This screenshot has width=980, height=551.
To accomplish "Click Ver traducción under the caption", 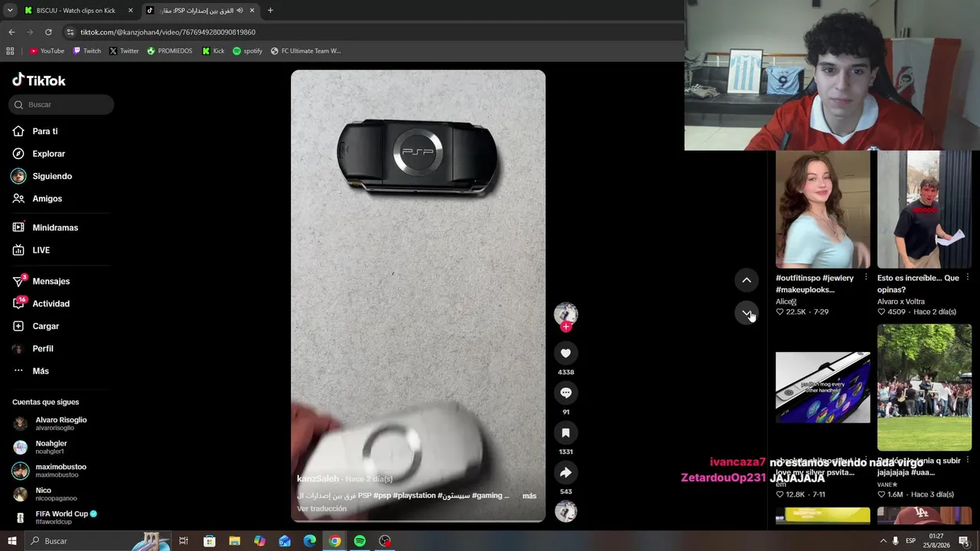I will (x=322, y=509).
